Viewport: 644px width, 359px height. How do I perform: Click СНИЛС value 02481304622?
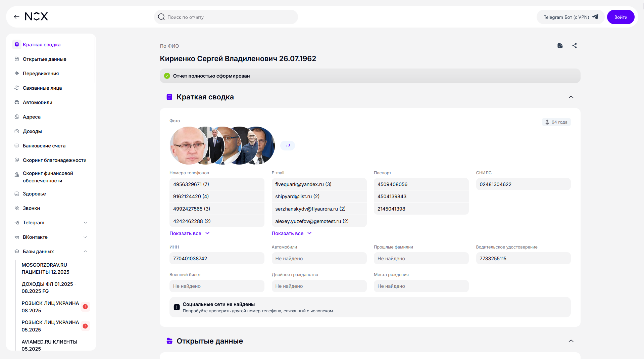[x=523, y=184]
